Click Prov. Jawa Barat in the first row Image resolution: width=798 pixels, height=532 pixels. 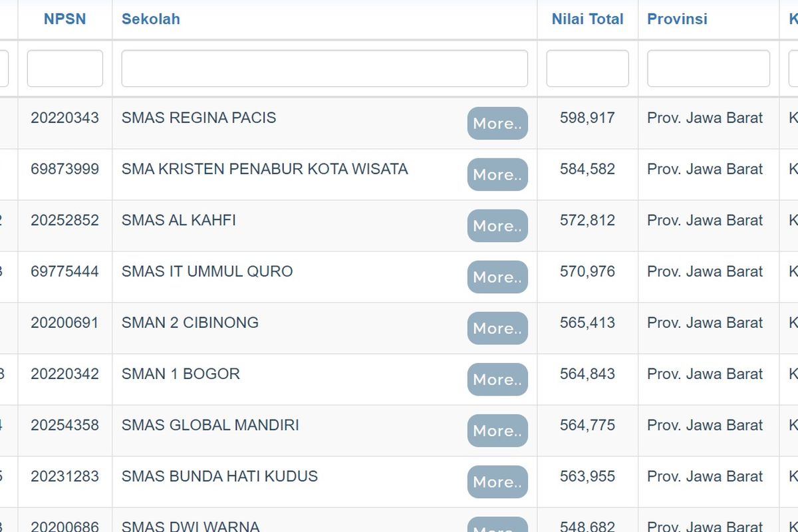coord(705,118)
